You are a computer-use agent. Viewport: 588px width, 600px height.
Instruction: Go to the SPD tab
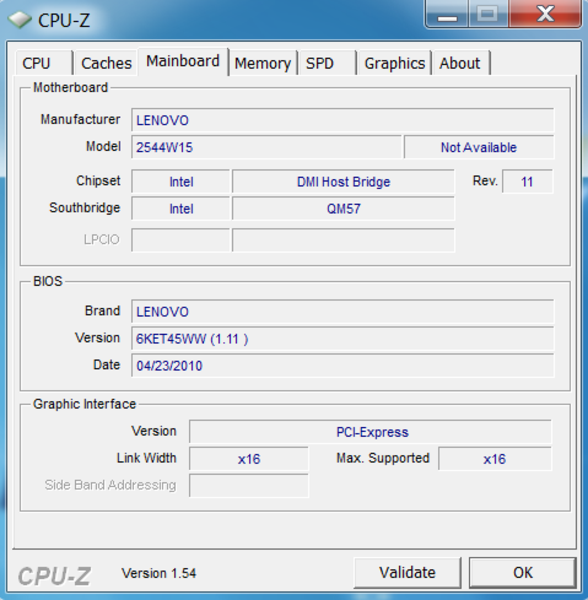tap(328, 63)
